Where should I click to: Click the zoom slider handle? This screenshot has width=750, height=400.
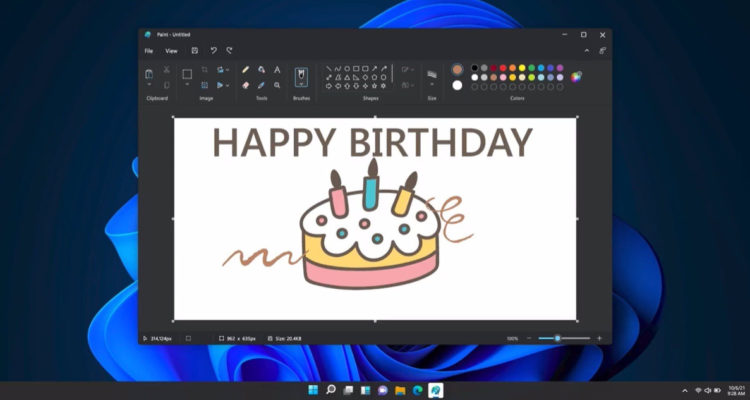coord(557,338)
